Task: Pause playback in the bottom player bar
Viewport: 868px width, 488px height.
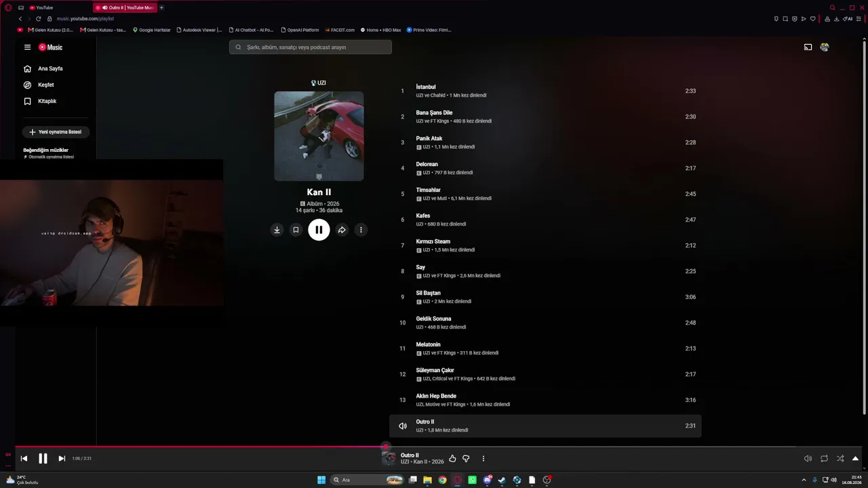Action: [x=43, y=459]
